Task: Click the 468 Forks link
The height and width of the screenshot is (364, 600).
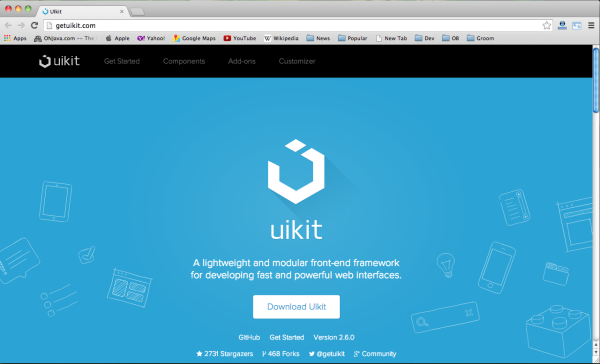Action: pos(280,354)
